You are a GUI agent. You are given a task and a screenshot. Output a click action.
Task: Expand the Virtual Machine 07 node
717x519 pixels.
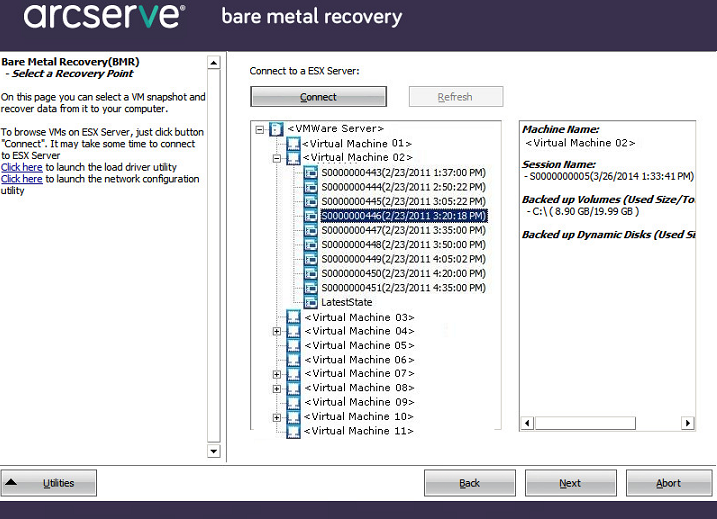tap(277, 375)
